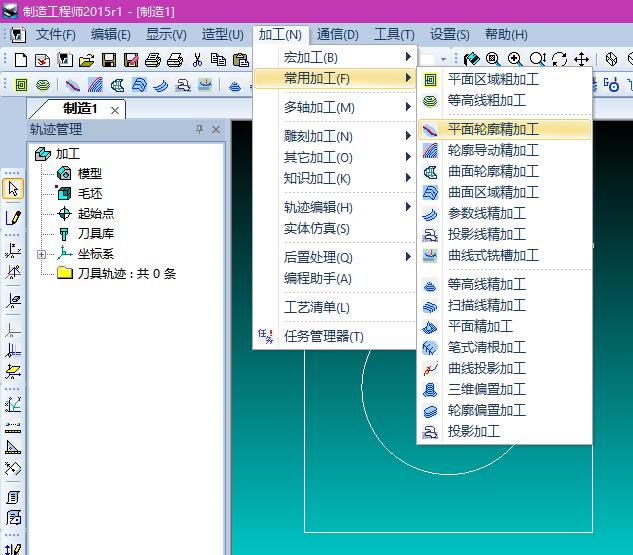The width and height of the screenshot is (633, 555).
Task: Choose 平面轮廓精加工 from submenu
Action: (505, 129)
